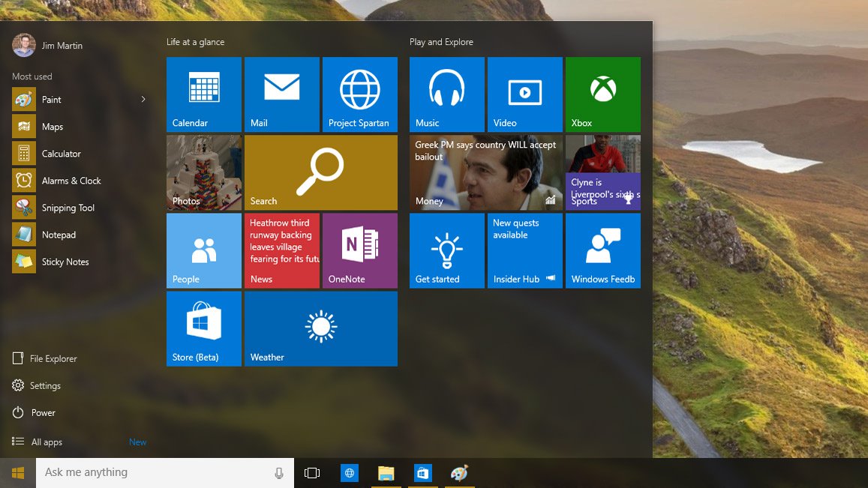
Task: Click the Most used label
Action: 32,76
